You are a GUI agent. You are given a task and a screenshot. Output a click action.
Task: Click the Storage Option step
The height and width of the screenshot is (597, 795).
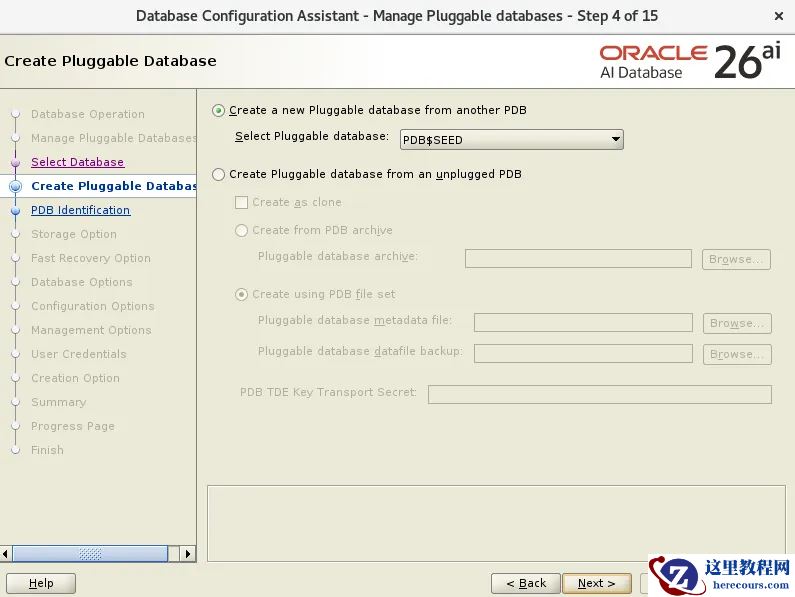(74, 234)
